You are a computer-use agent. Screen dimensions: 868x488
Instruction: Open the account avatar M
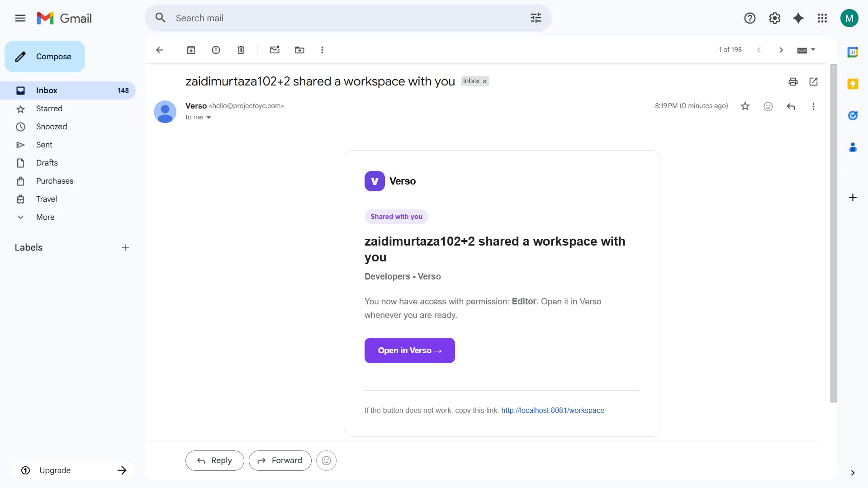click(x=849, y=18)
